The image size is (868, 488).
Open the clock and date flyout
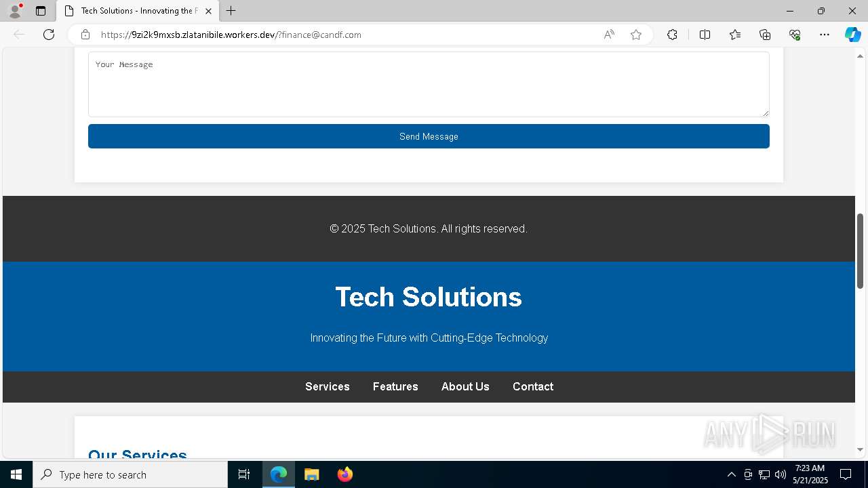pyautogui.click(x=810, y=474)
